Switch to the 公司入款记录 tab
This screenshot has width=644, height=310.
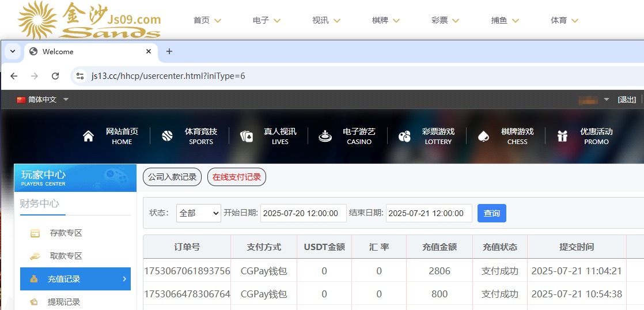(172, 177)
